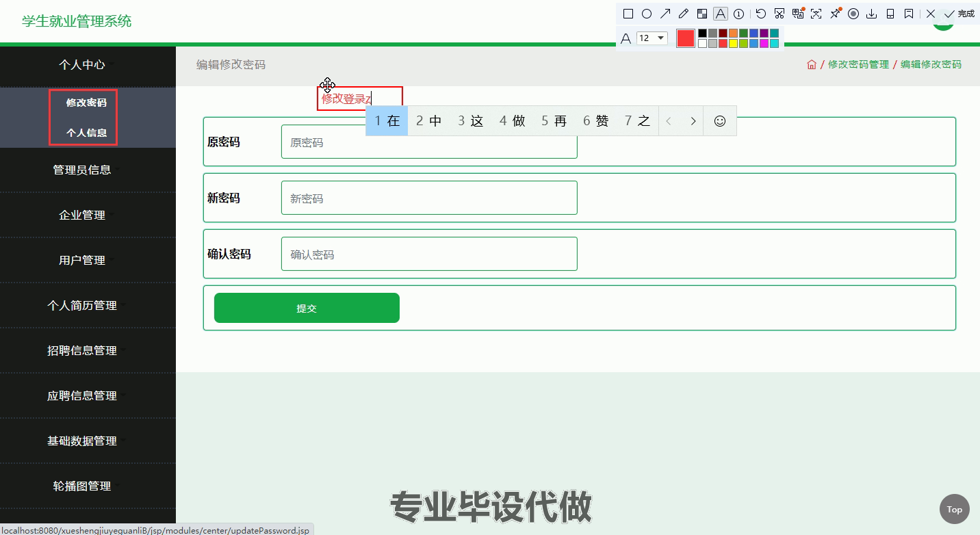Send the screenshot to phone
980x535 pixels.
click(x=890, y=14)
